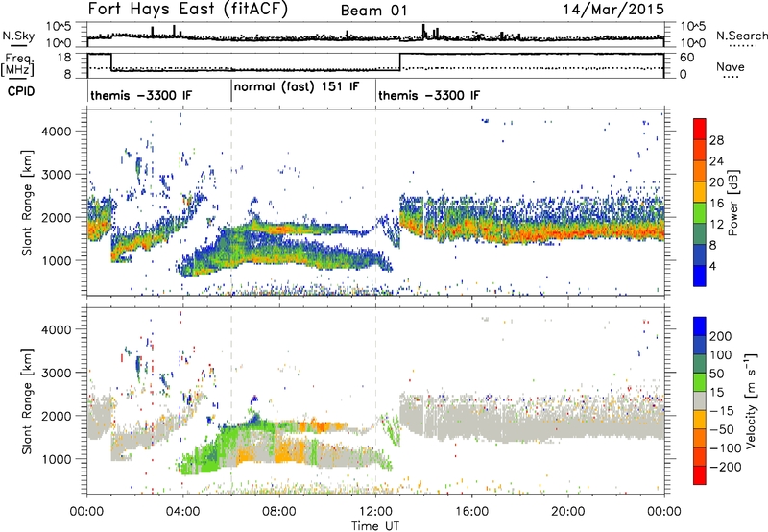Screen dimensions: 768x532
Task: Pick the red Velocity segment below -200
Action: pos(700,475)
